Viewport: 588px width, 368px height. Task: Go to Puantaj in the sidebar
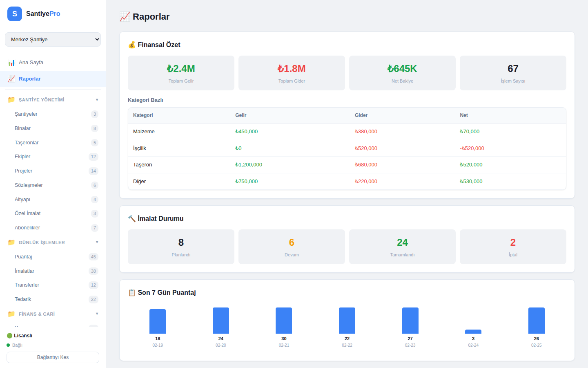(x=23, y=257)
